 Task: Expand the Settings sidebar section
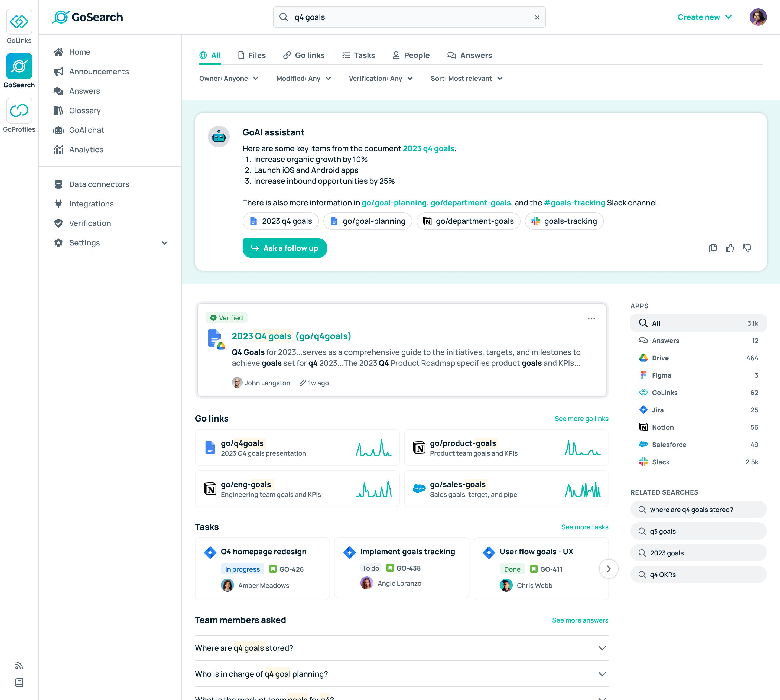(111, 243)
